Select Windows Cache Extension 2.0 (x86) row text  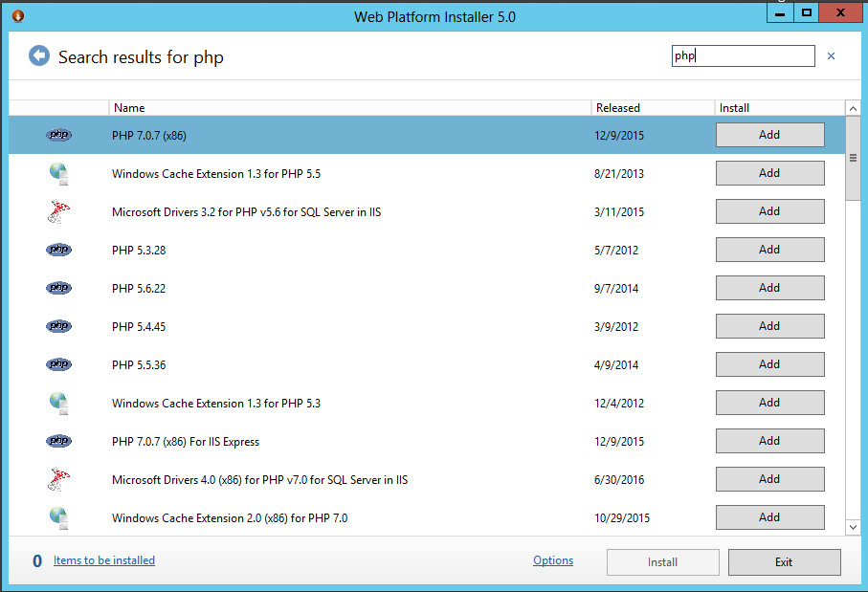230,517
